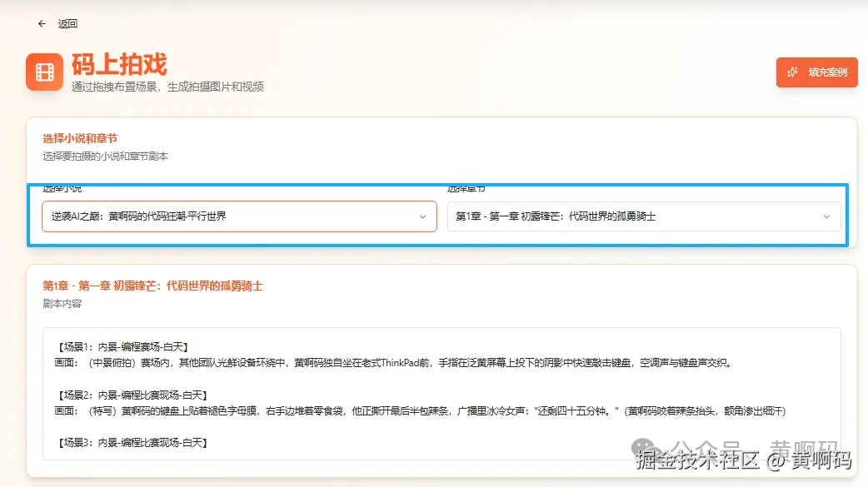
Task: Click the 返回 back link
Action: click(68, 23)
